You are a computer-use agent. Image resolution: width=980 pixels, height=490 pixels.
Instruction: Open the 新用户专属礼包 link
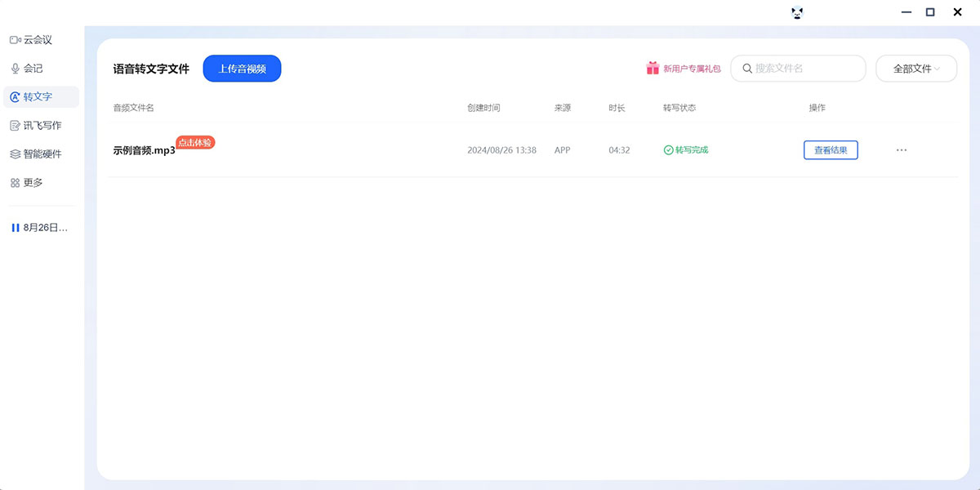tap(692, 69)
